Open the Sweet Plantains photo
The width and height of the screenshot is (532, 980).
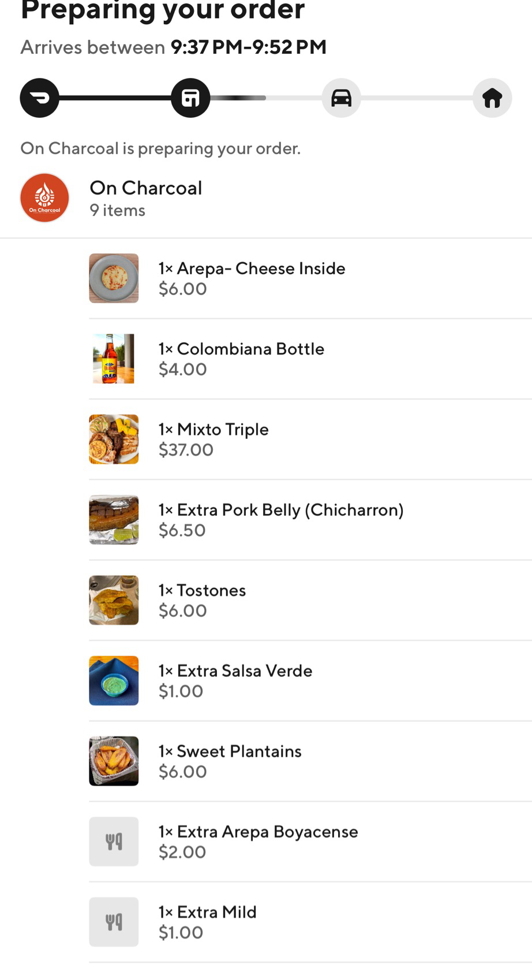(114, 761)
